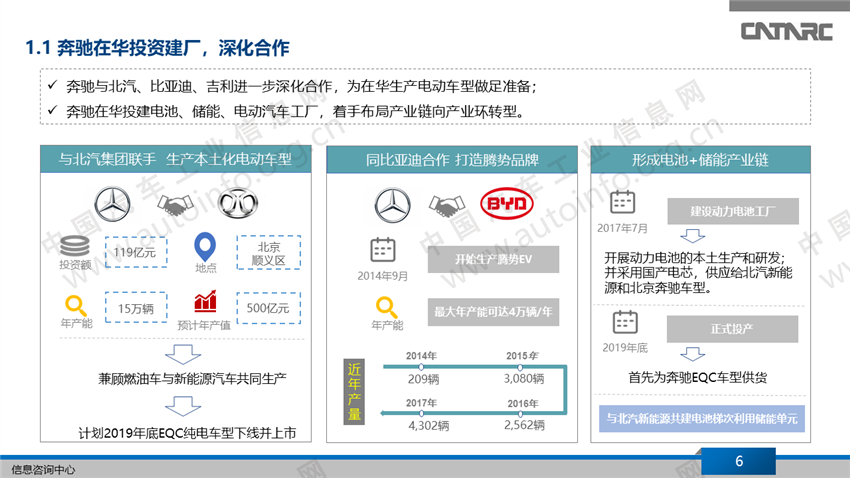
Task: Click the coin stack 投资额 icon
Action: (x=75, y=247)
